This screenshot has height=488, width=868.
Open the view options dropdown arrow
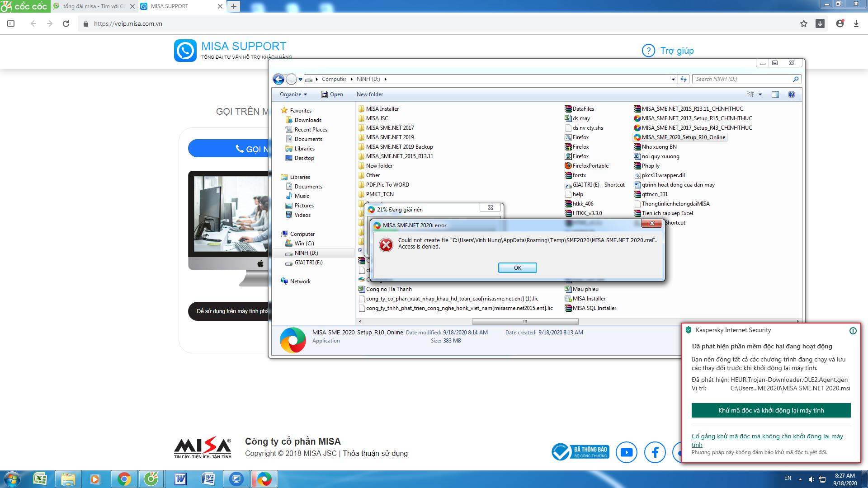760,94
